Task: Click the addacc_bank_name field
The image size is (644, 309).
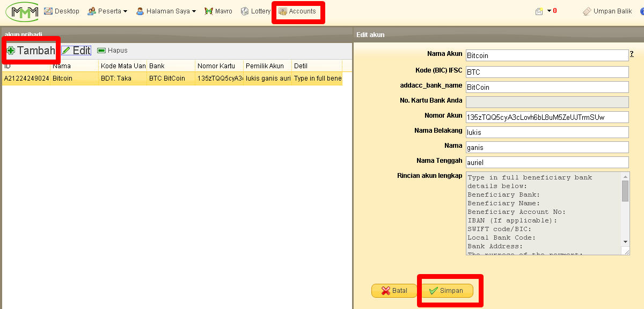Action: click(547, 87)
